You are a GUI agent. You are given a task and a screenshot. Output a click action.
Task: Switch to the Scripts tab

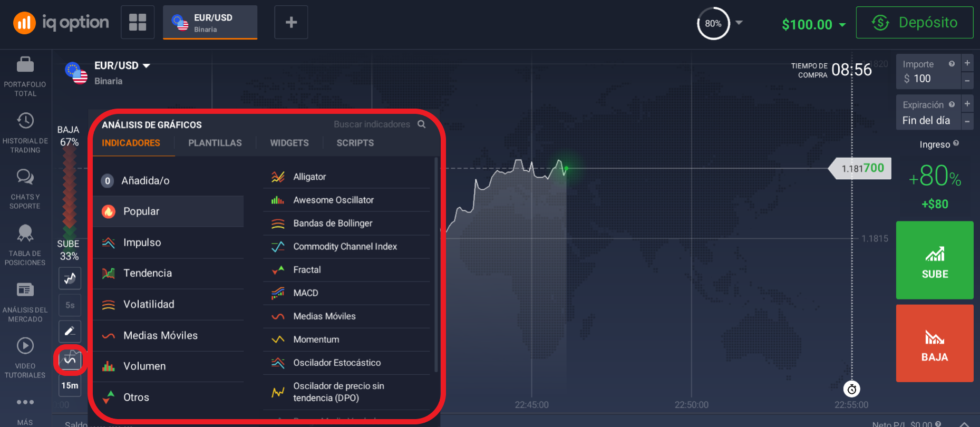click(x=355, y=143)
